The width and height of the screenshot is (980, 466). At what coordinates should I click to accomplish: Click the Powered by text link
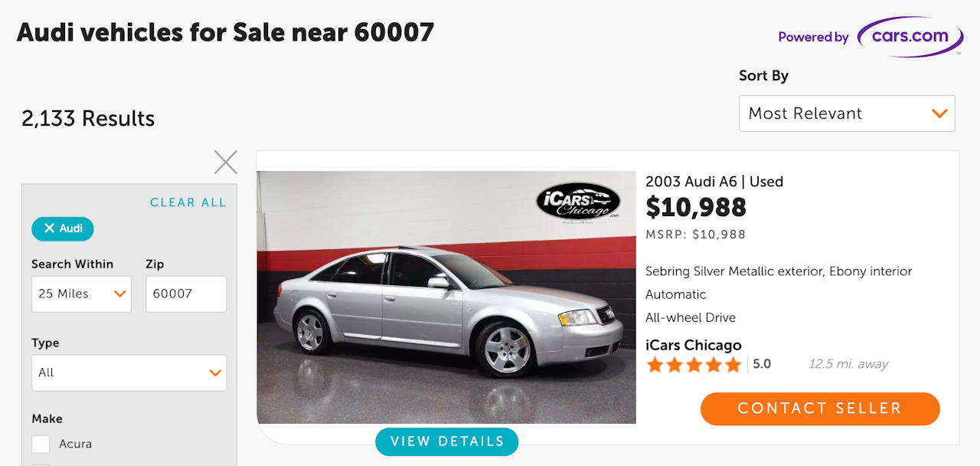pyautogui.click(x=813, y=37)
